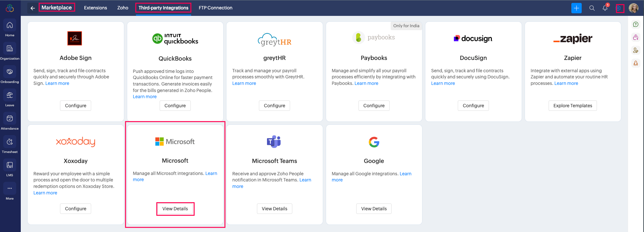The height and width of the screenshot is (232, 644).
Task: Click the Xoxoday logo
Action: coord(76,142)
